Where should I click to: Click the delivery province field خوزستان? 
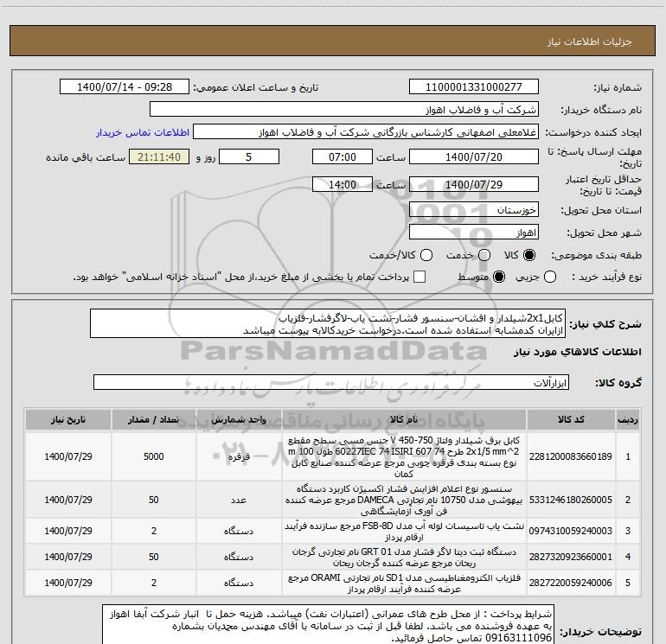[x=474, y=210]
